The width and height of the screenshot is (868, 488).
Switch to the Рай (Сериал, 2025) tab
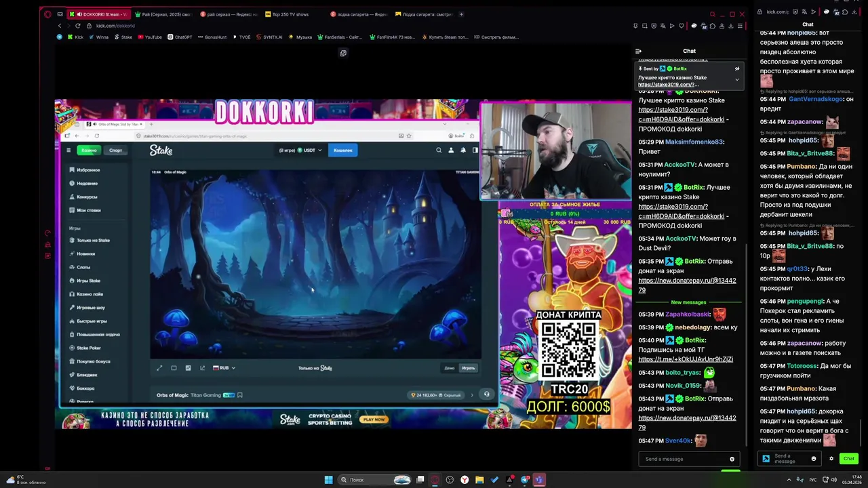[x=163, y=14]
